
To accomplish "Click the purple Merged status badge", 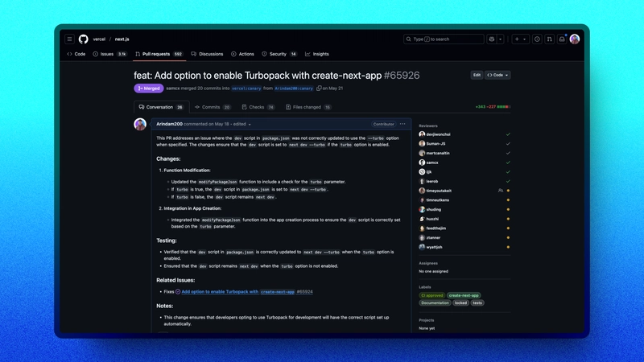I will [149, 88].
